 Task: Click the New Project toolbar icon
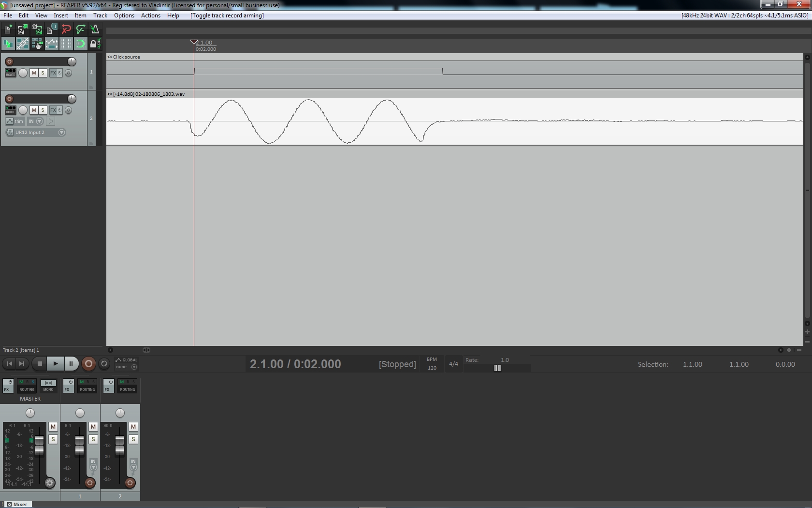tap(8, 30)
